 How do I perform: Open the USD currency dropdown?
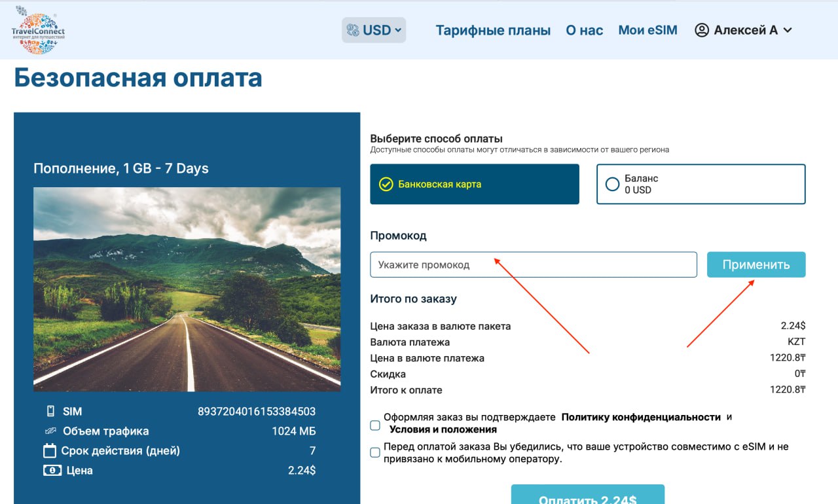pyautogui.click(x=374, y=30)
